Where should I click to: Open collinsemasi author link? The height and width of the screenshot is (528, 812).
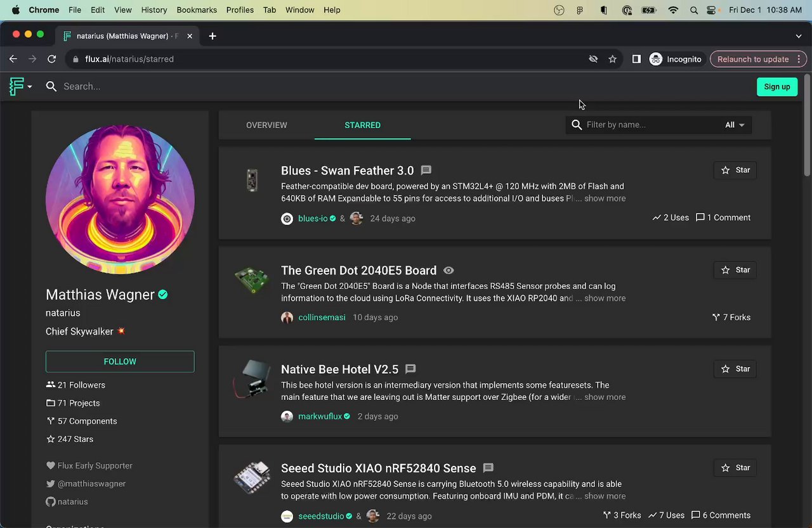pyautogui.click(x=322, y=317)
